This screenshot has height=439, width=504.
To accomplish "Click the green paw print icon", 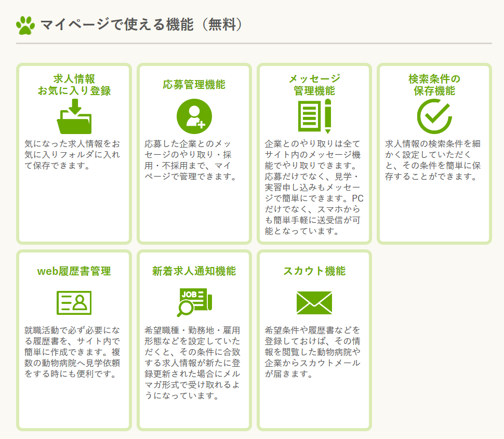I will pos(25,25).
